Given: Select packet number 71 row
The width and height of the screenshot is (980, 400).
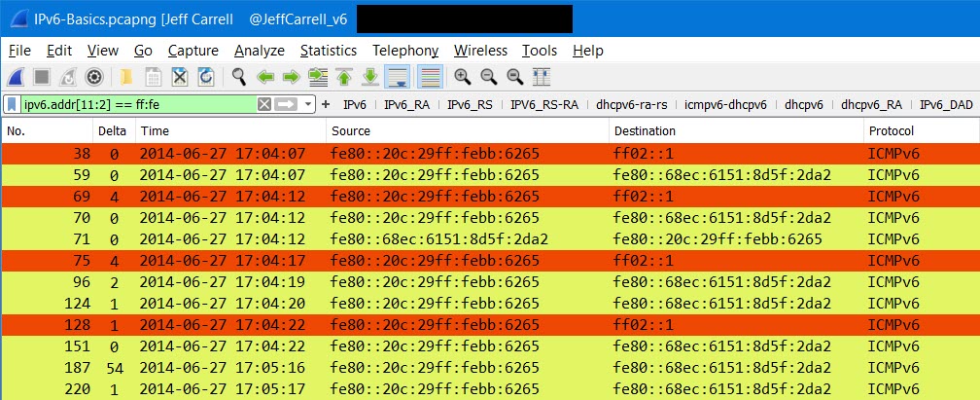Looking at the screenshot, I should click(491, 239).
